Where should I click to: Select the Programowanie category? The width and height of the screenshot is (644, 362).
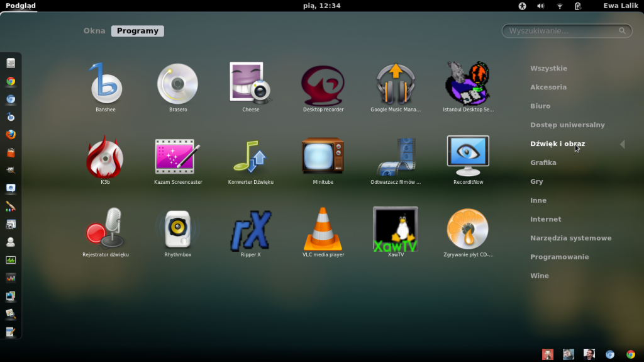(x=559, y=257)
